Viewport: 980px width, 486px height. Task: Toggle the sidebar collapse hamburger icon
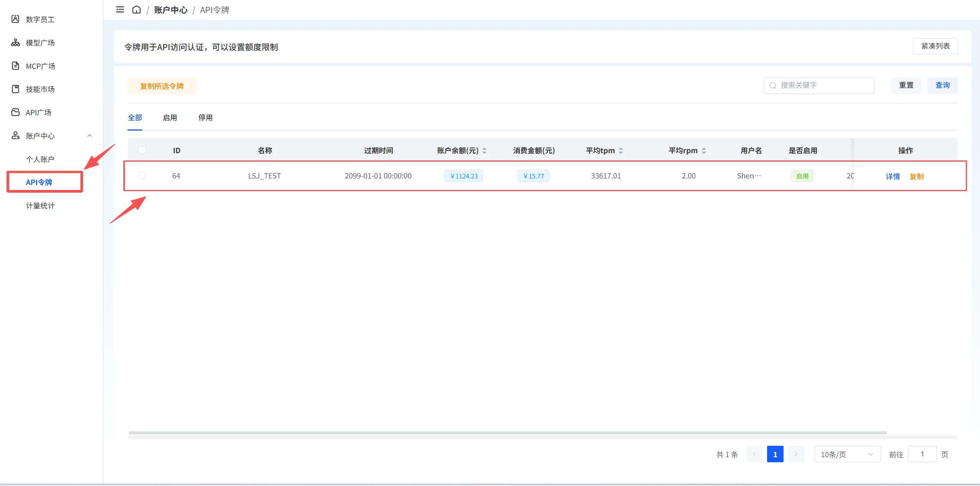(120, 10)
